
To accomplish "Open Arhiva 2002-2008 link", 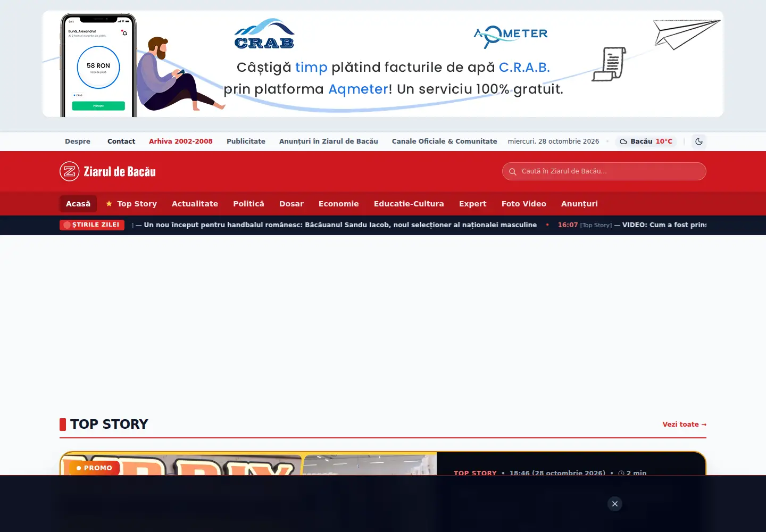I will (x=181, y=142).
